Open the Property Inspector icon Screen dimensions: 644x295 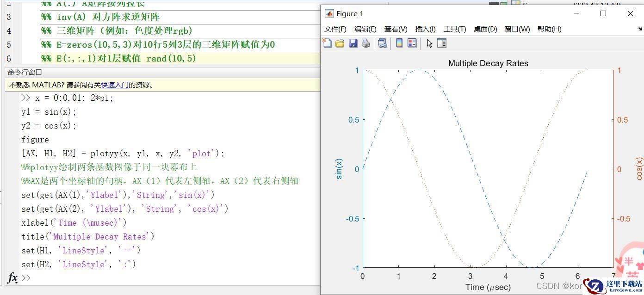click(x=442, y=43)
